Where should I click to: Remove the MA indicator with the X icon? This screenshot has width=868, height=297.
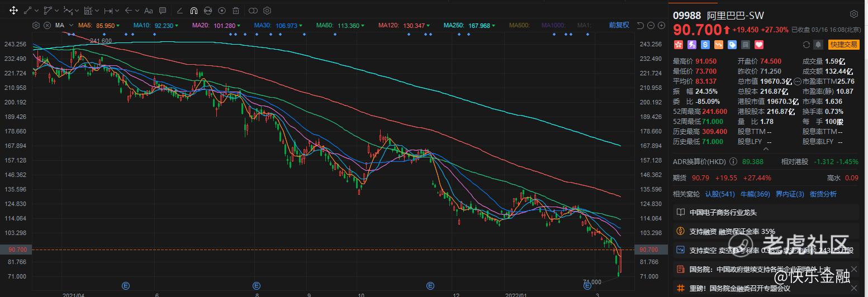[47, 25]
